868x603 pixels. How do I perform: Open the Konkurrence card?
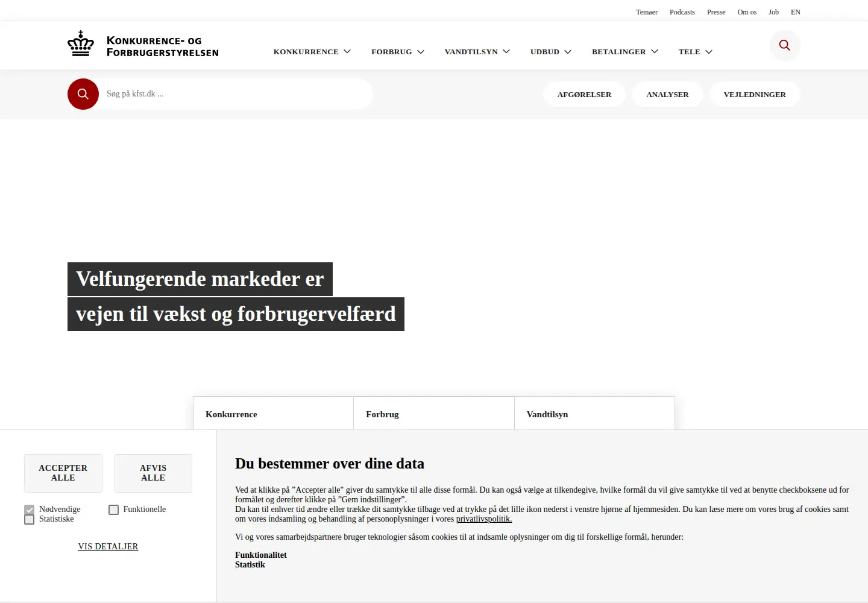click(x=273, y=414)
